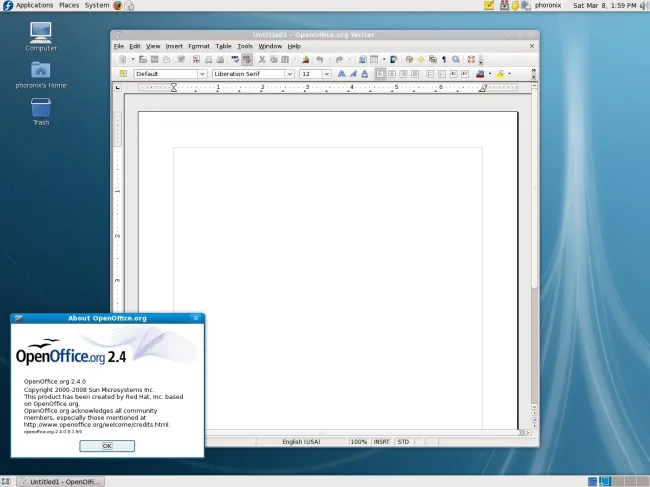Toggle STD selection mode in status bar
The width and height of the screenshot is (650, 487).
pyautogui.click(x=403, y=441)
